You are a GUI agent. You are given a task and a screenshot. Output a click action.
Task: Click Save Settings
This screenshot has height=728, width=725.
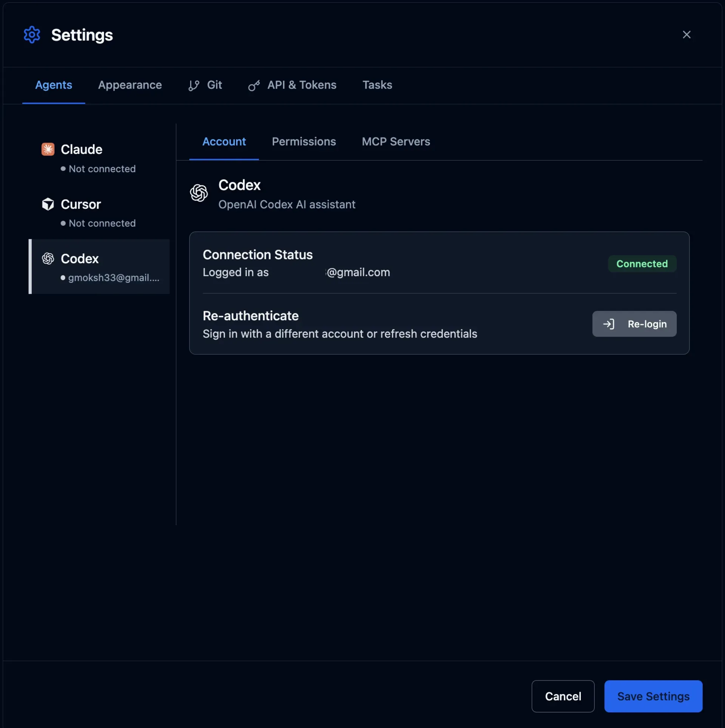(653, 696)
